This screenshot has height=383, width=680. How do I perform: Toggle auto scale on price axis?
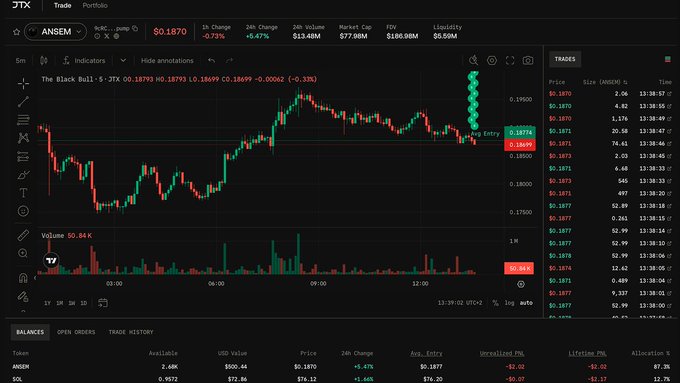tap(526, 303)
